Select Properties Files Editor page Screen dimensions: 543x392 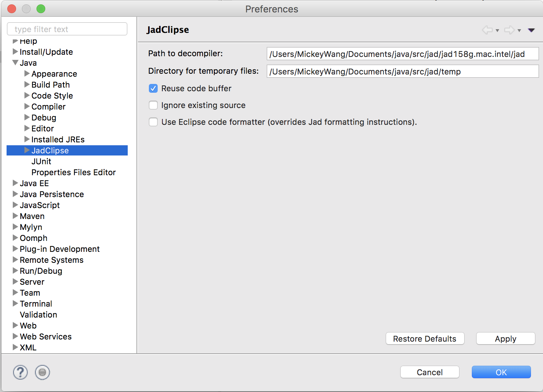click(73, 172)
